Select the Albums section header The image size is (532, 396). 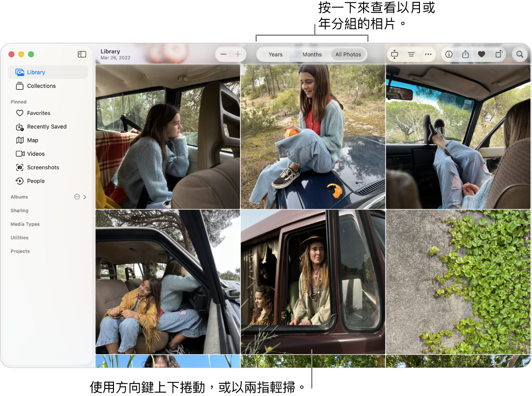tap(19, 197)
